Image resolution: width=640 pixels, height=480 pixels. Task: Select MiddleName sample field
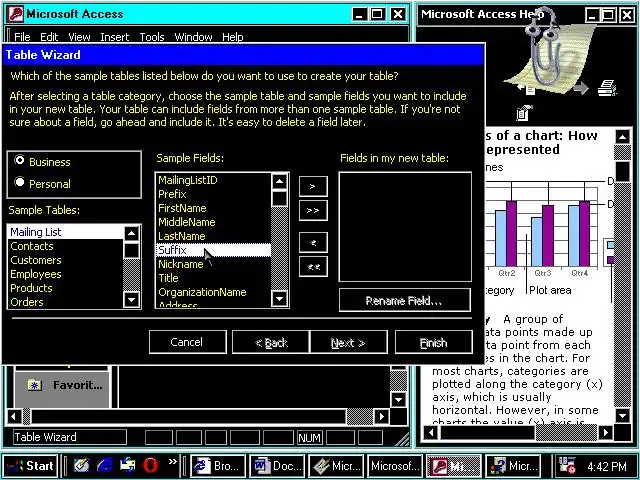click(213, 222)
